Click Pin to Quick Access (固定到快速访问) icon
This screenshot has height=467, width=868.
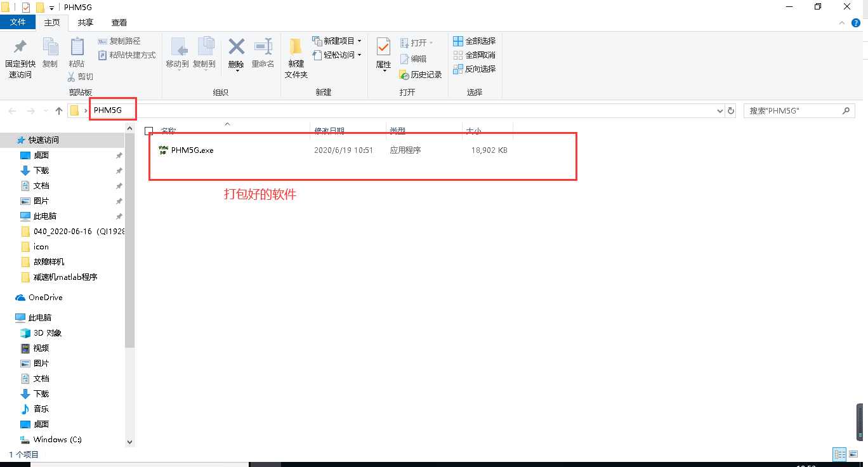pyautogui.click(x=20, y=48)
